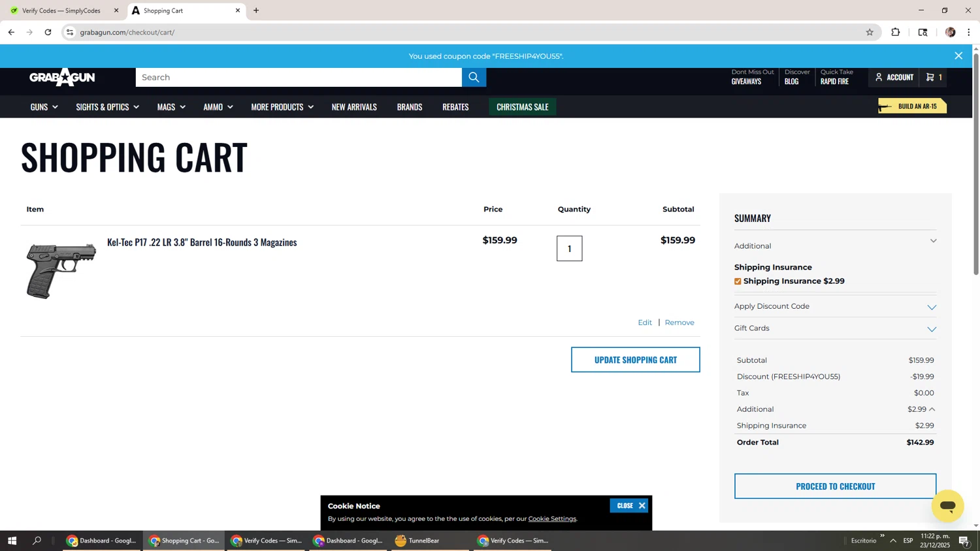
Task: Show hidden system tray icons
Action: click(893, 541)
